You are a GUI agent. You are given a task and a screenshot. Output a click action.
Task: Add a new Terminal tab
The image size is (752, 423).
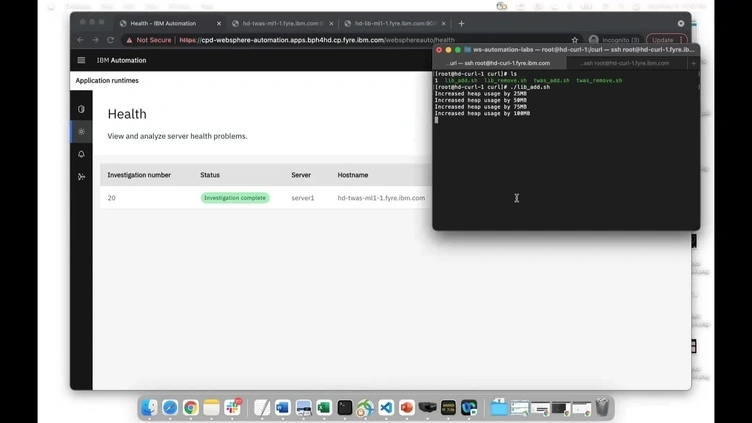(693, 63)
